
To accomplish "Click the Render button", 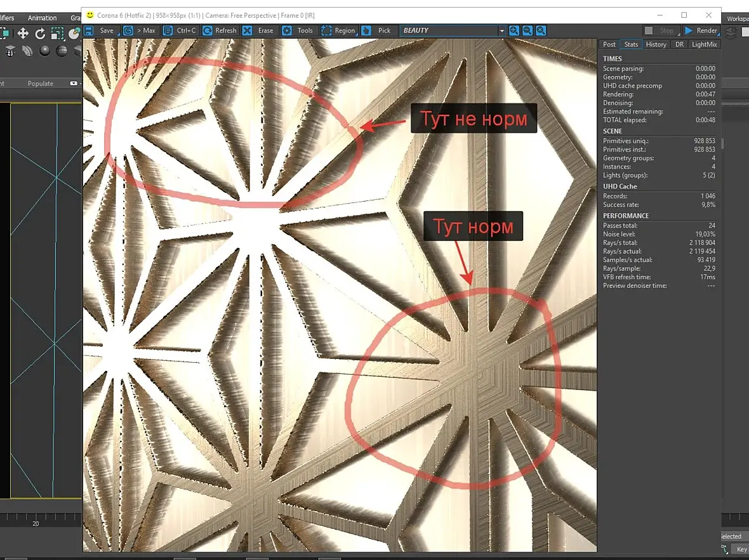I will coord(701,30).
